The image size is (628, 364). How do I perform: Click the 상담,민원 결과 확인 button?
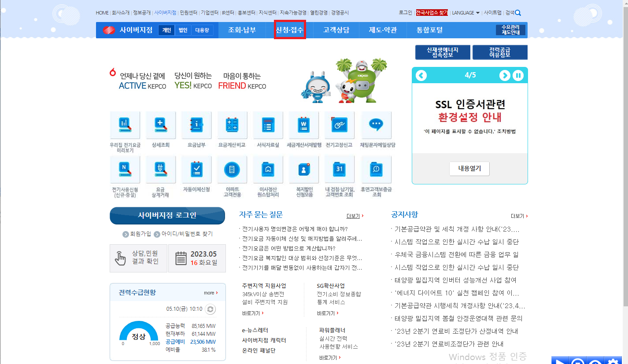138,258
